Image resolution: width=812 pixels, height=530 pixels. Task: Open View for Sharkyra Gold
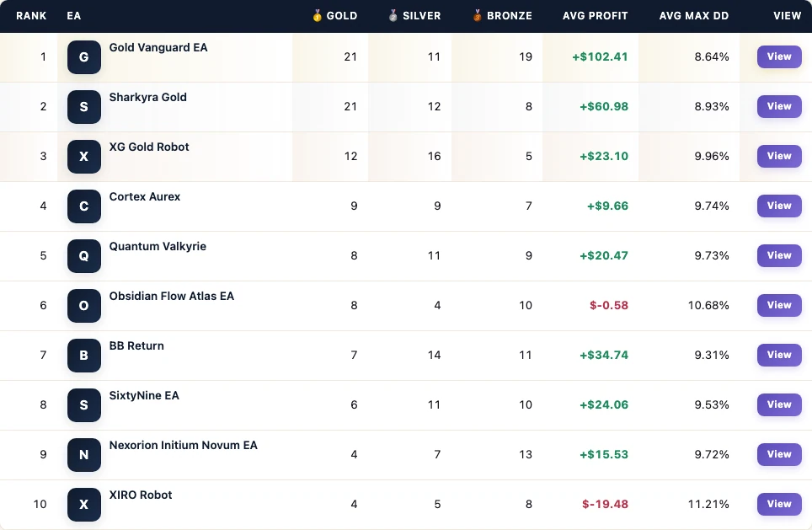pos(779,106)
